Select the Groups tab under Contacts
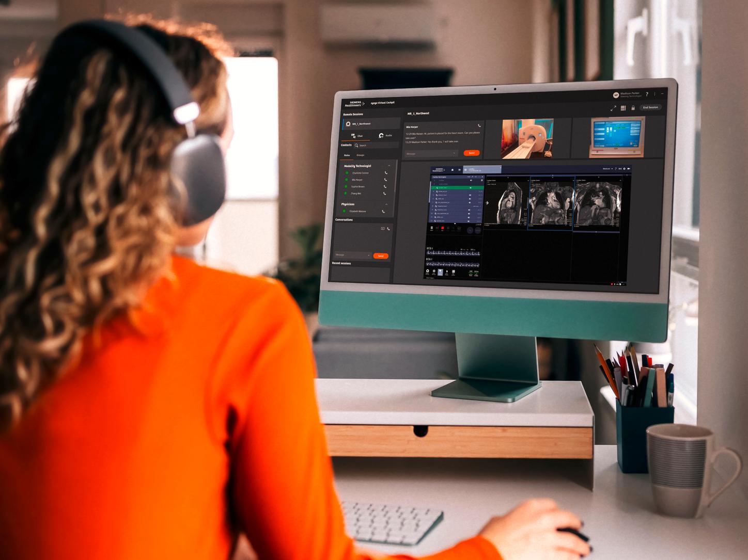 pos(360,155)
